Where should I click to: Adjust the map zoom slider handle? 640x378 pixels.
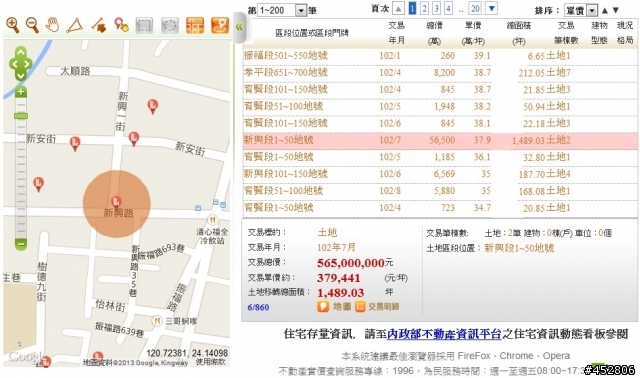pyautogui.click(x=21, y=116)
